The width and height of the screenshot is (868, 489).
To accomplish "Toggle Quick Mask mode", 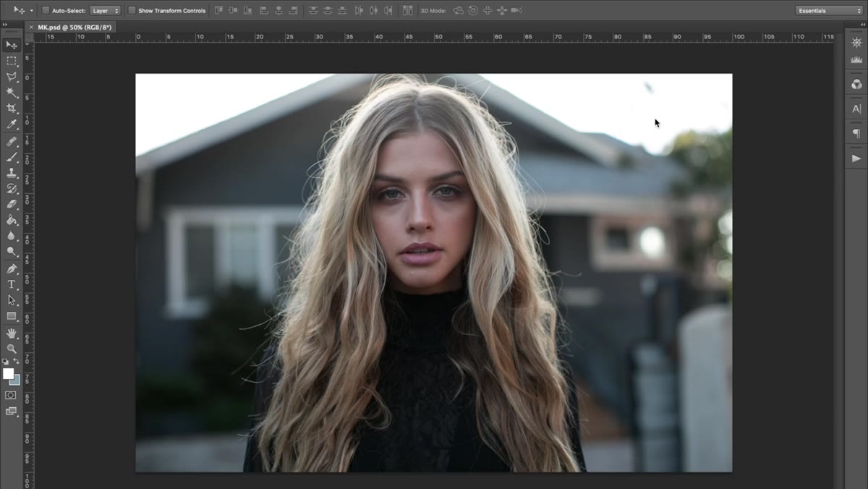I will (x=11, y=395).
